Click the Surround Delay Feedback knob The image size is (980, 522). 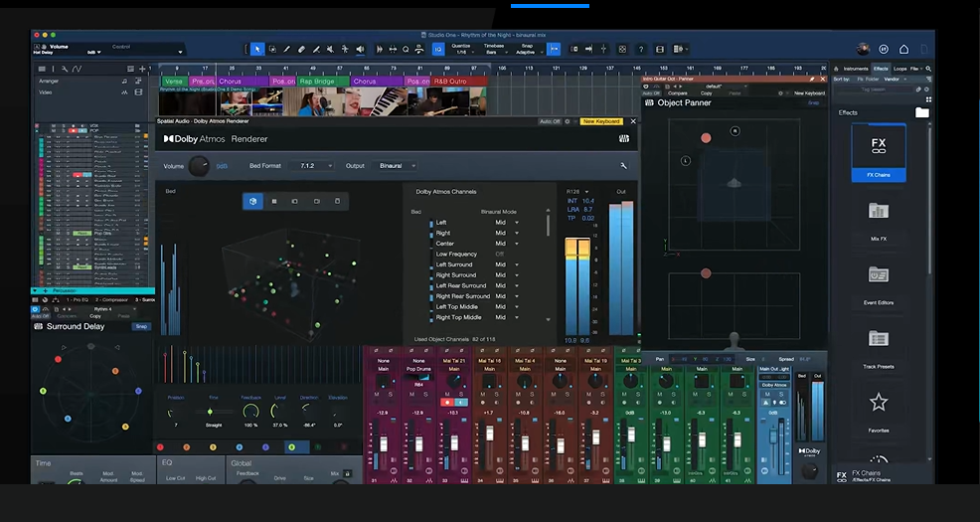point(250,412)
